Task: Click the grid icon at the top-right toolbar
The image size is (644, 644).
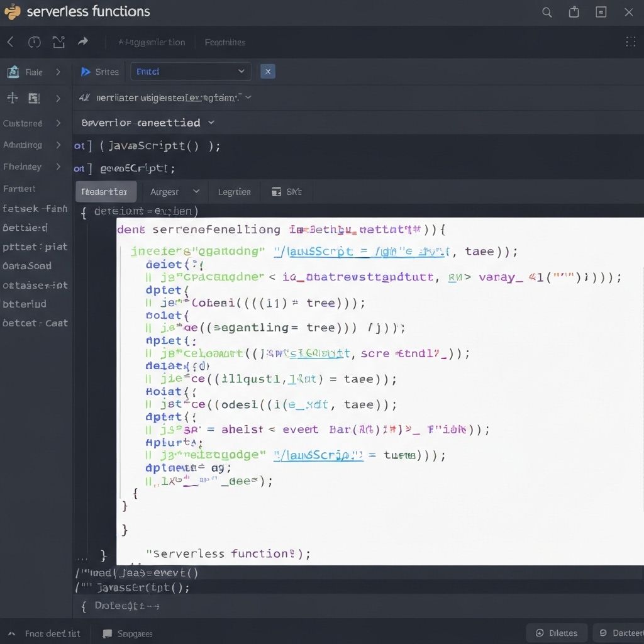Action: (x=631, y=42)
